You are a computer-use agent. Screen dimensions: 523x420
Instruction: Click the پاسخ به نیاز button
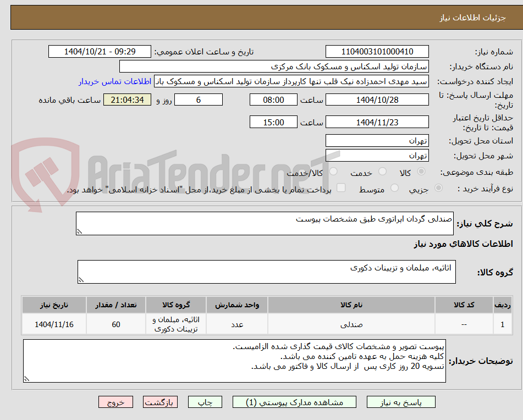[401, 402]
